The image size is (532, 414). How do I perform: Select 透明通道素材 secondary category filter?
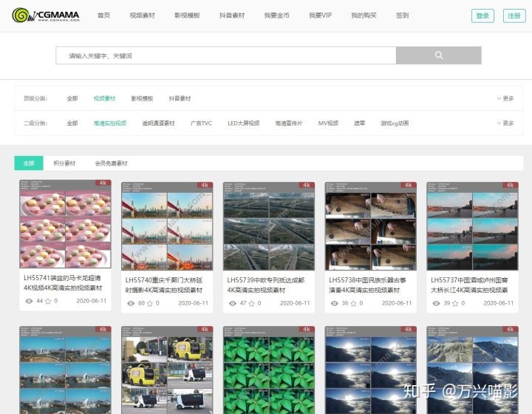click(x=158, y=123)
